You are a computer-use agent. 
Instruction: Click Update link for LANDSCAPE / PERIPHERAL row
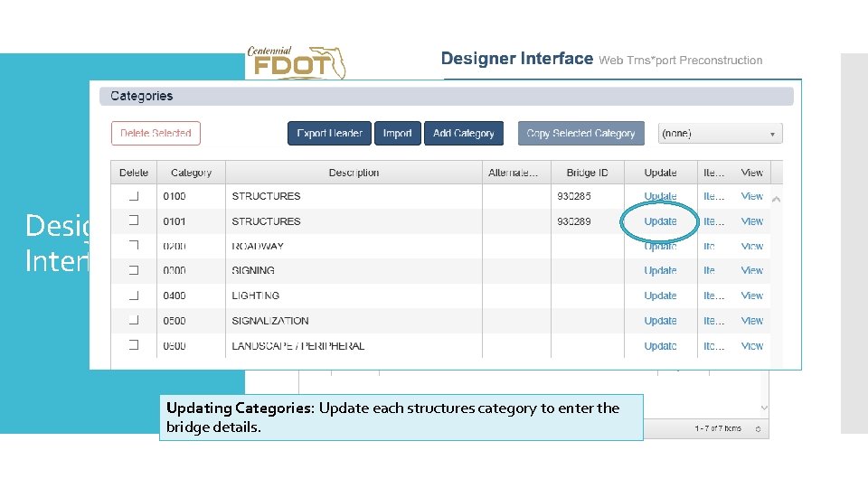coord(660,346)
